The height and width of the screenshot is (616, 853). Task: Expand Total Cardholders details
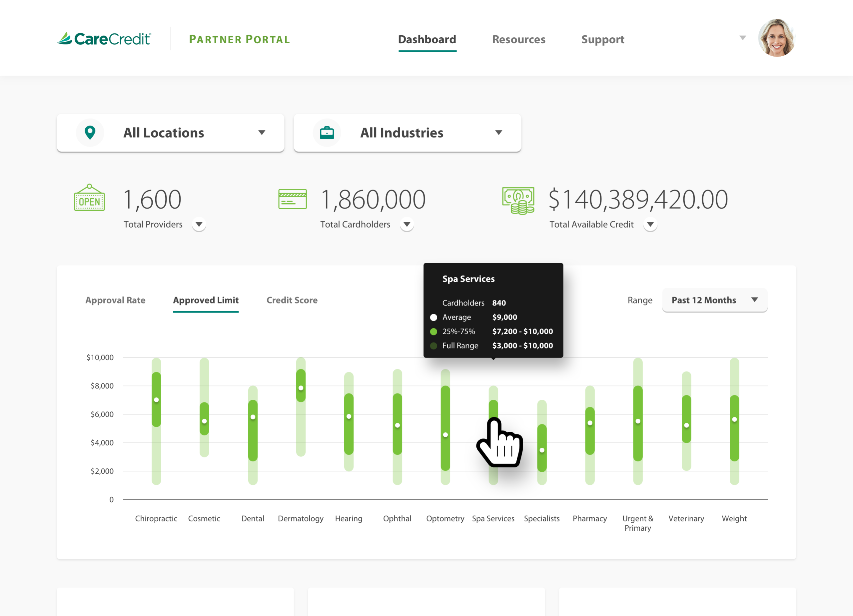(x=407, y=225)
